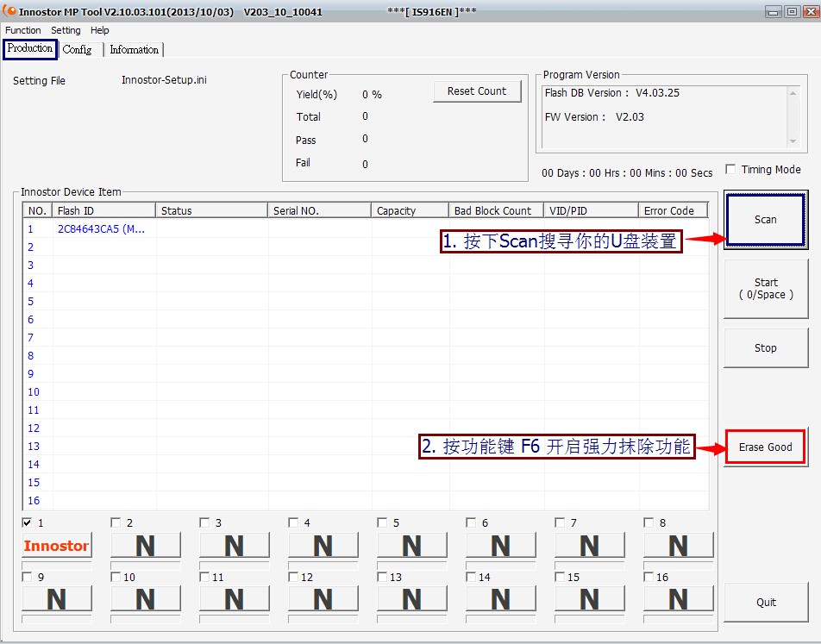Viewport: 821px width, 644px height.
Task: Check the port 16 checkbox
Action: coord(649,577)
